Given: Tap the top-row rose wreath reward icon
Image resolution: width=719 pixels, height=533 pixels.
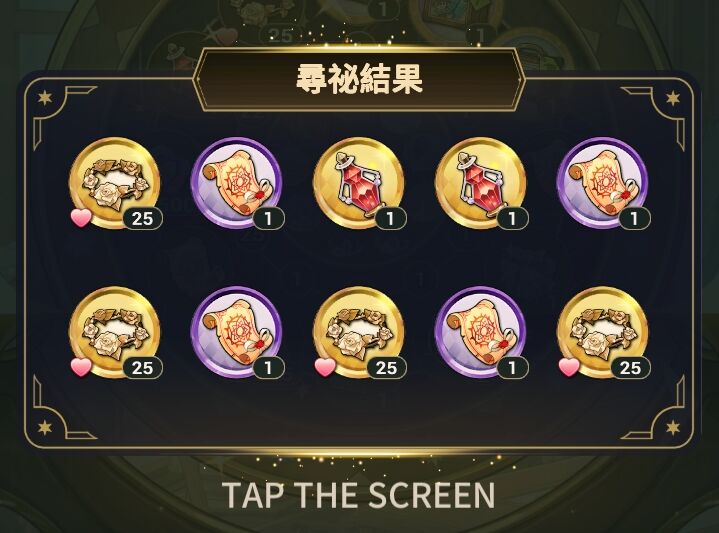Looking at the screenshot, I should (115, 183).
